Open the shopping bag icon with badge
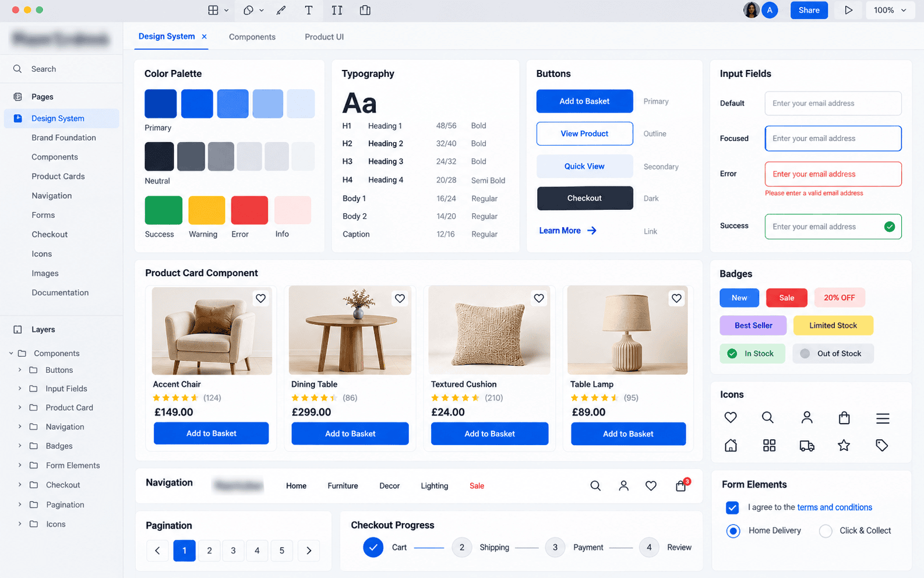This screenshot has height=578, width=924. (681, 485)
